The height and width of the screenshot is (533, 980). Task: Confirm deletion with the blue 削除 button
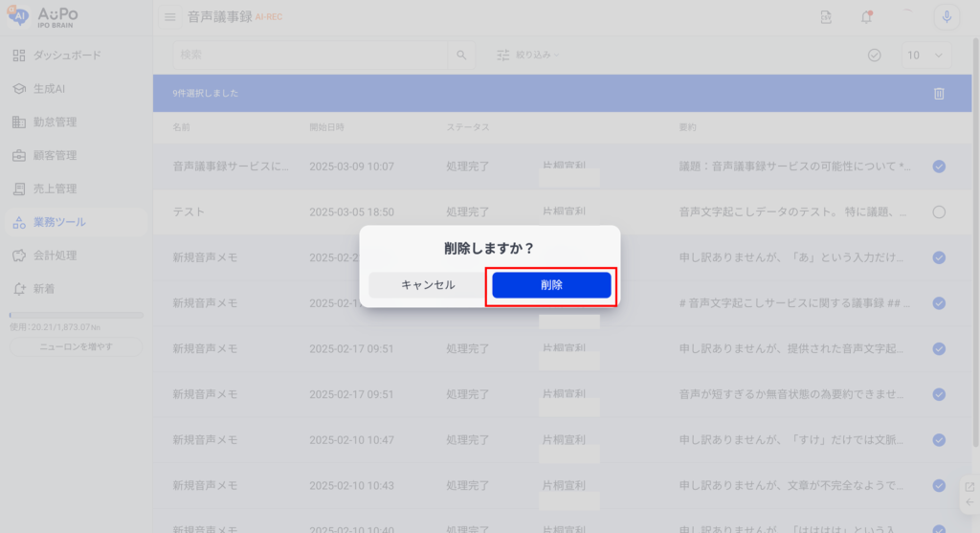(x=551, y=285)
